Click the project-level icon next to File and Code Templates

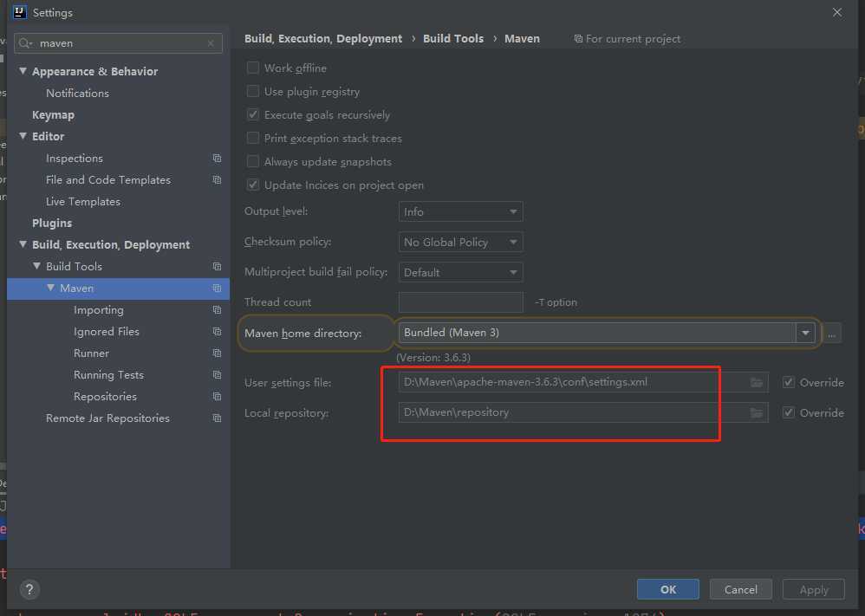click(x=217, y=180)
